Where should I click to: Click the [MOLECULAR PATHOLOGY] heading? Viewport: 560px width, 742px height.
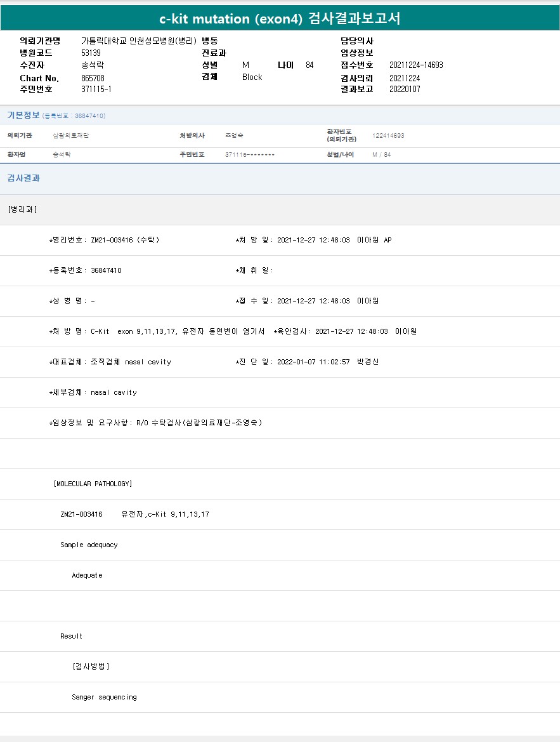pos(93,484)
